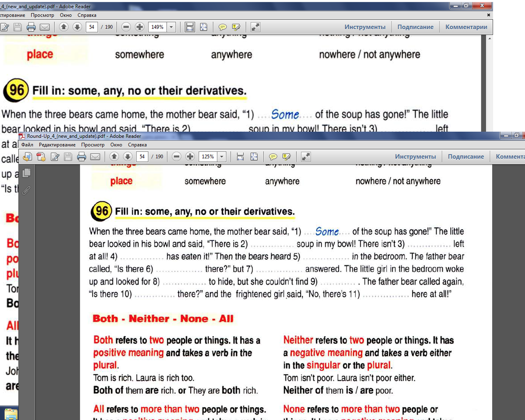Open Page Thumbnails panel in left sidebar
This screenshot has height=420, width=525.
(x=27, y=173)
